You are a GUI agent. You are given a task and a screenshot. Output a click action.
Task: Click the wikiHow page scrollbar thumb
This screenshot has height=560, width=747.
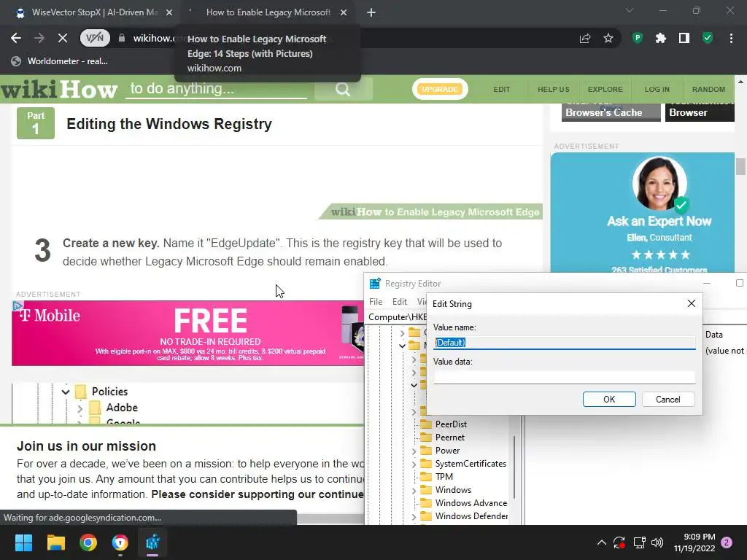[x=740, y=166]
